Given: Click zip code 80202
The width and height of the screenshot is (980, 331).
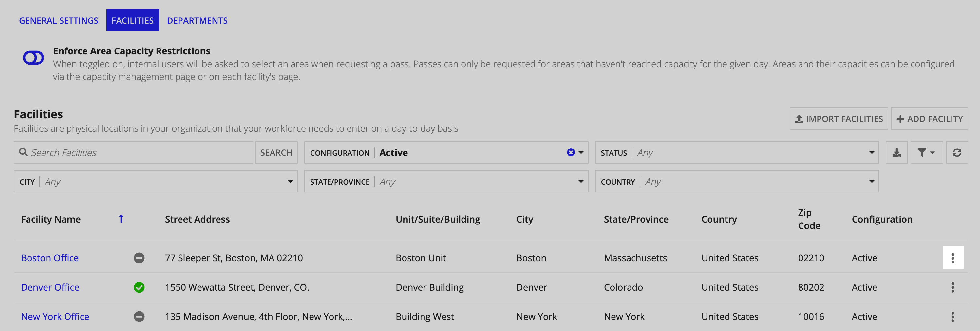Looking at the screenshot, I should pyautogui.click(x=811, y=287).
